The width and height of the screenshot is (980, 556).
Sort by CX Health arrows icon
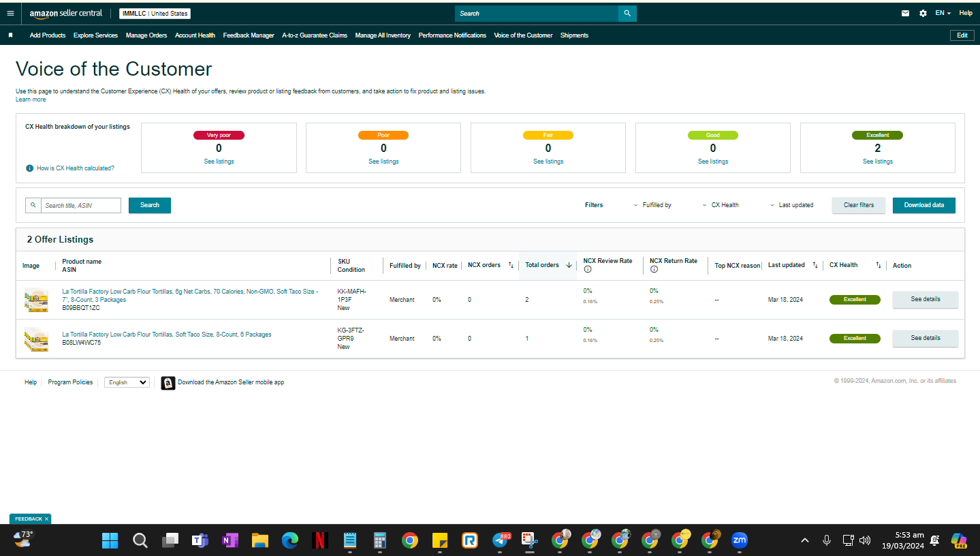click(879, 265)
